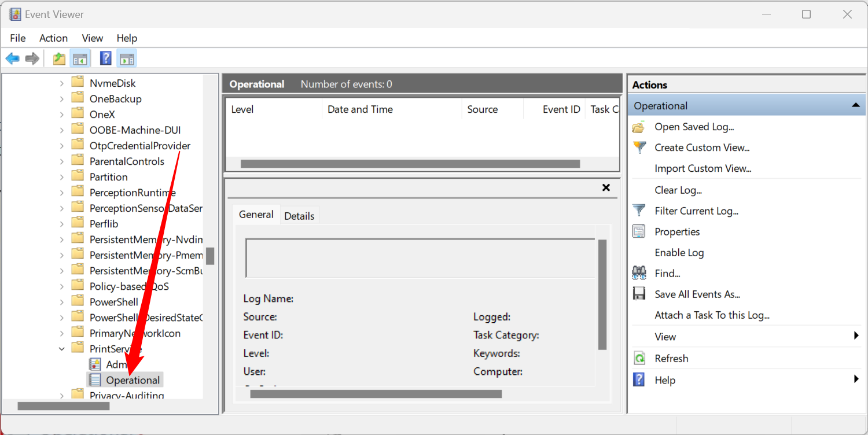Open the View submenu in Actions pane
Viewport: 868px width, 435px height.
(x=665, y=337)
